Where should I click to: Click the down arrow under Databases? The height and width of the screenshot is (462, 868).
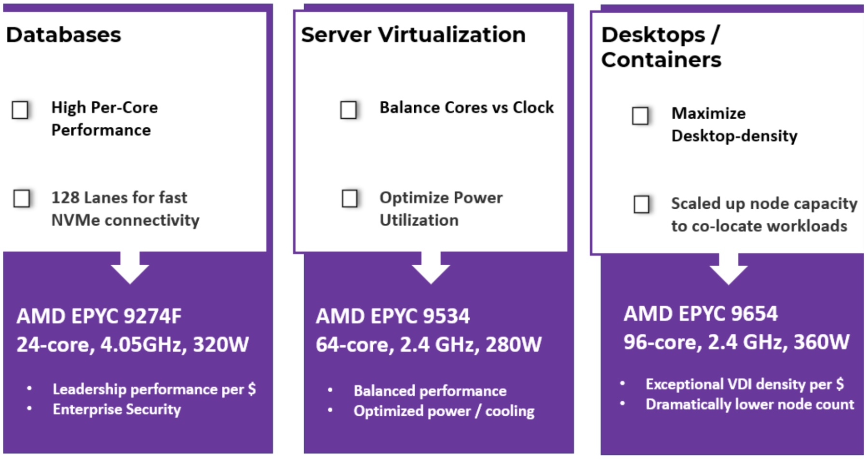pos(130,268)
